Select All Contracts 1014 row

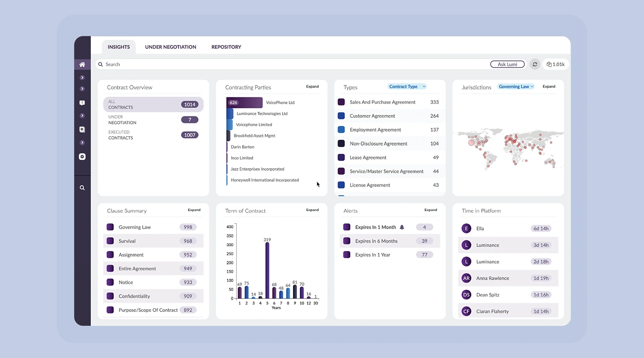pos(153,104)
